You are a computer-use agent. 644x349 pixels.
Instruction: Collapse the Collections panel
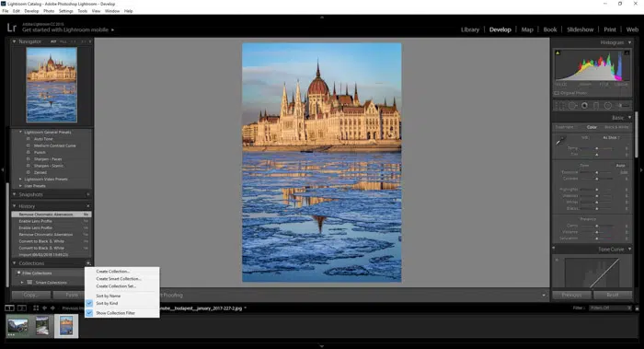[15, 263]
